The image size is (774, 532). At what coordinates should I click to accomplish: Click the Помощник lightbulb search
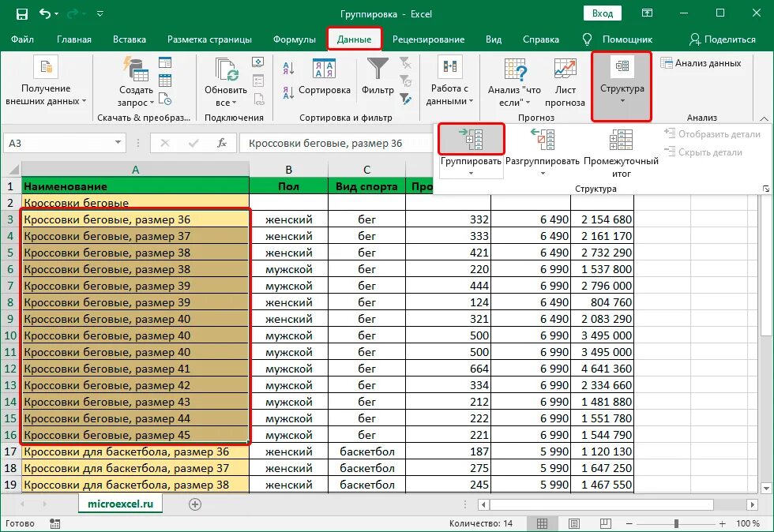pos(618,39)
